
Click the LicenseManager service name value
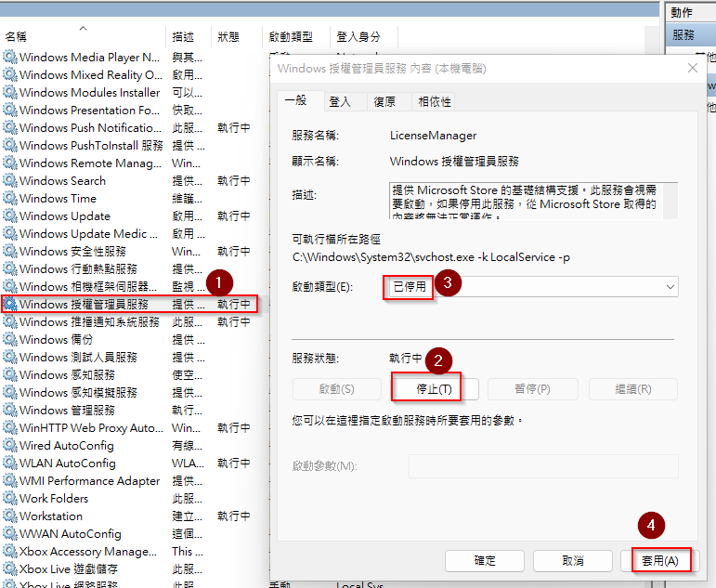[x=434, y=136]
